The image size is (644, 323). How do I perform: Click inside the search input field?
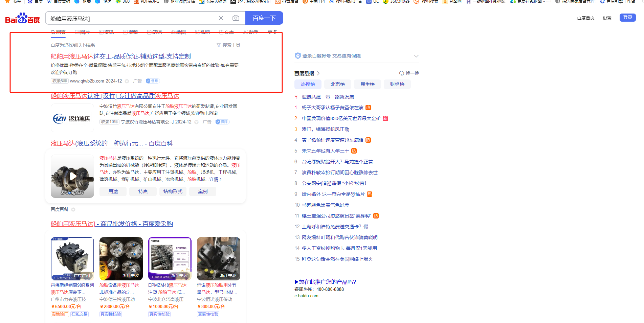(x=132, y=19)
